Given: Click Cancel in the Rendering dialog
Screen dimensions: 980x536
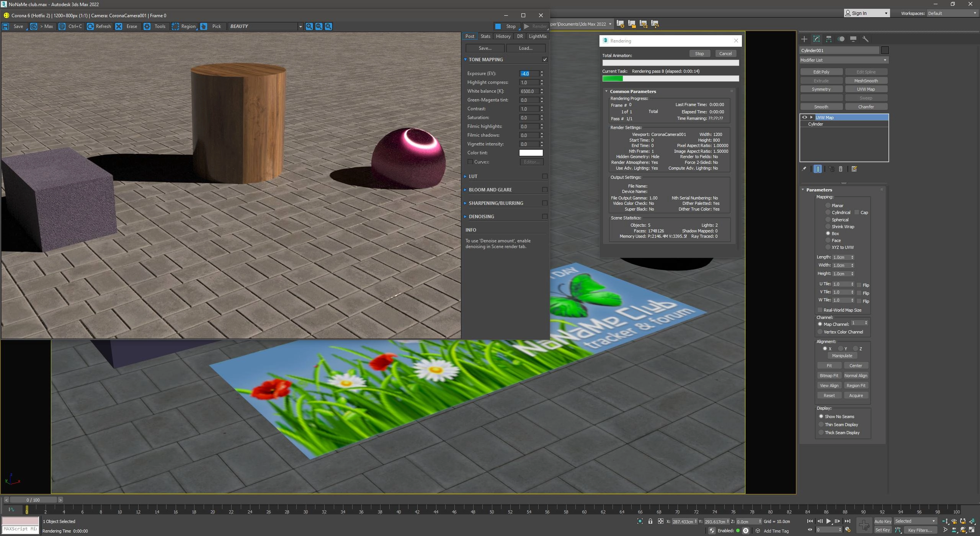Looking at the screenshot, I should 725,54.
